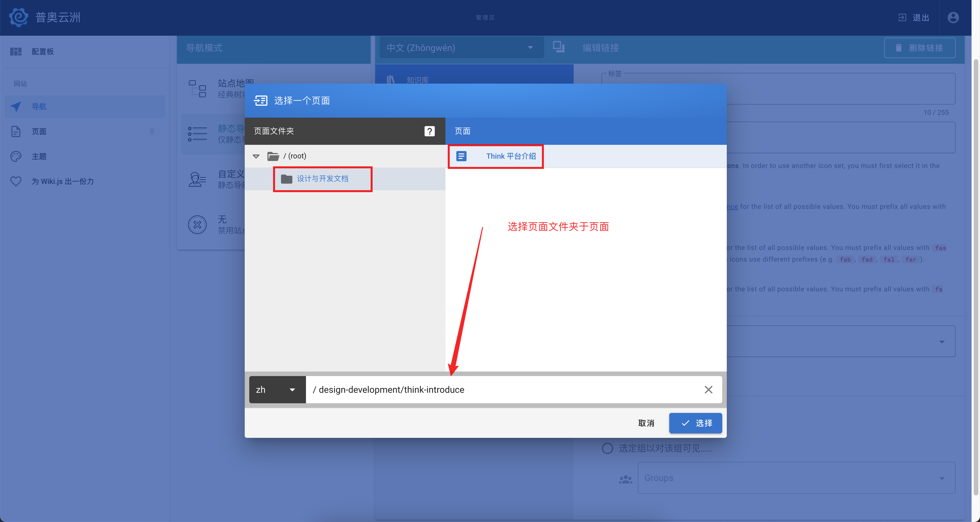Image resolution: width=980 pixels, height=522 pixels.
Task: Click the 删除链接 delete link button
Action: 920,48
